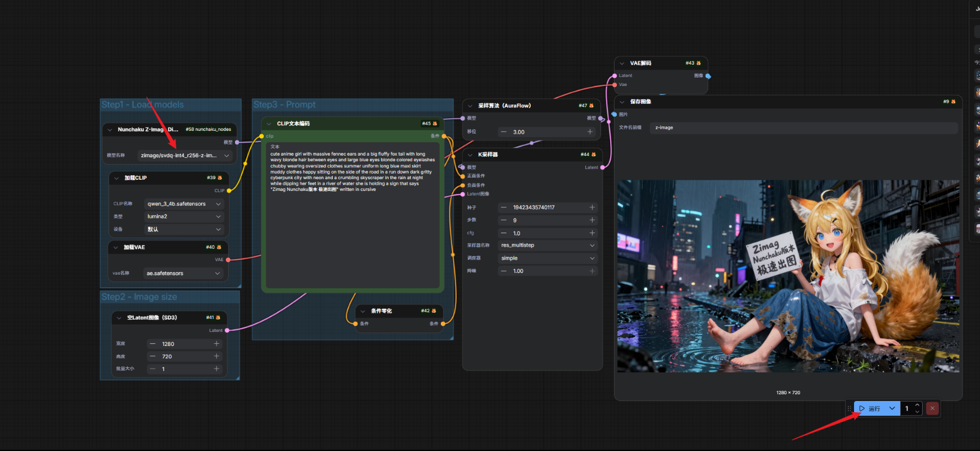Collapse the 空Latent图像 (SD3) node
Viewport: 980px width, 451px height.
119,318
